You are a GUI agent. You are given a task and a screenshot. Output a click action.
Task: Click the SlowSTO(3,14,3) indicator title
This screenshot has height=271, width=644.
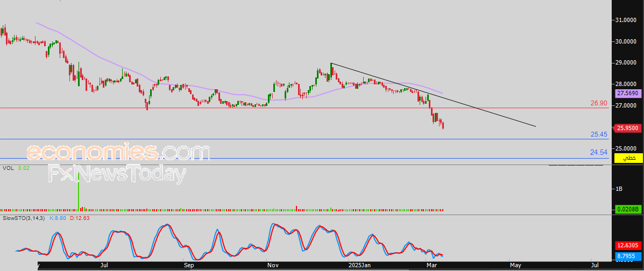24,218
